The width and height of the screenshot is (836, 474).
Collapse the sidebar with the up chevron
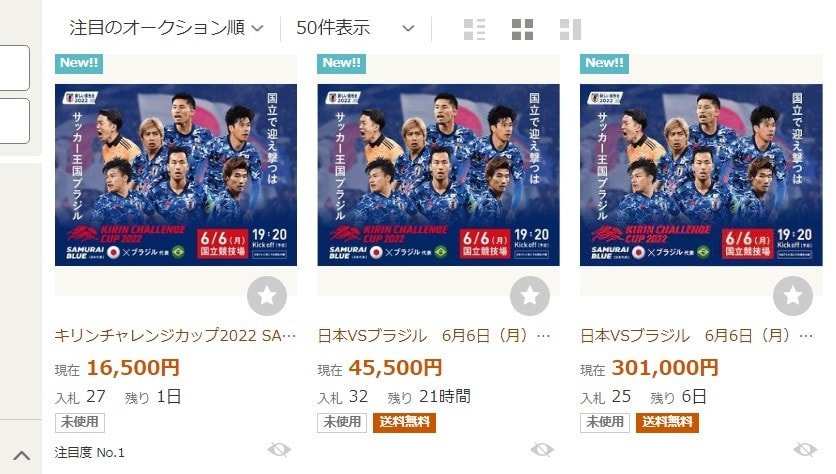[x=21, y=455]
